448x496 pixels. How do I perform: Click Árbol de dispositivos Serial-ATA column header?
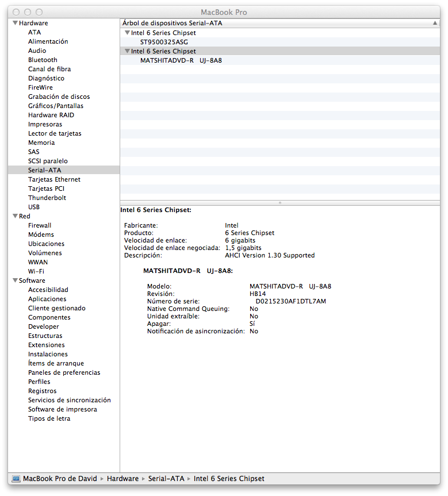coord(280,23)
